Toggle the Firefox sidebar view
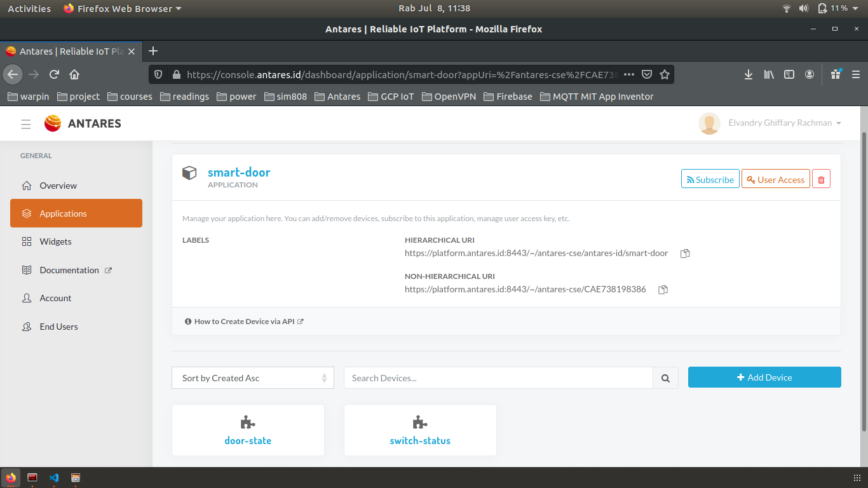This screenshot has width=868, height=488. 789,74
